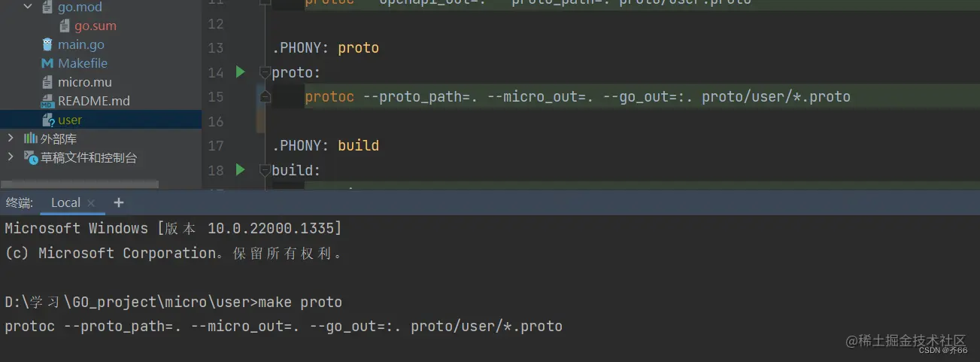Collapse the build target fold marker

264,171
